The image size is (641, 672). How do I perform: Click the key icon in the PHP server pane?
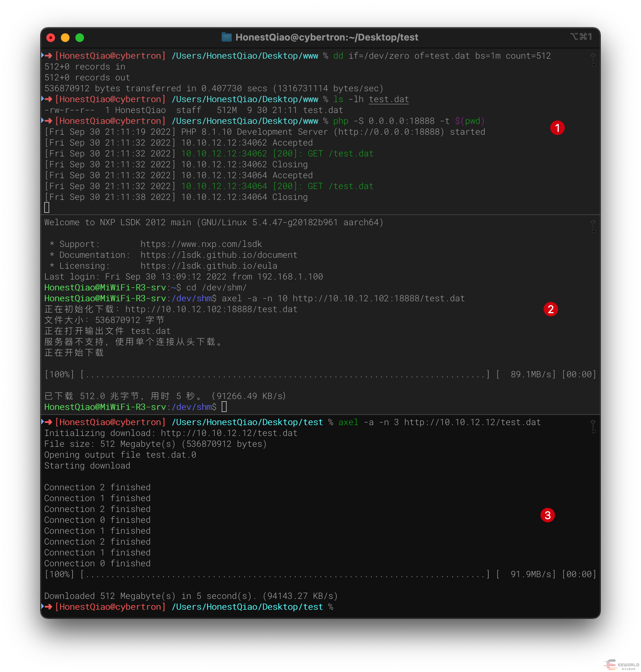click(593, 60)
